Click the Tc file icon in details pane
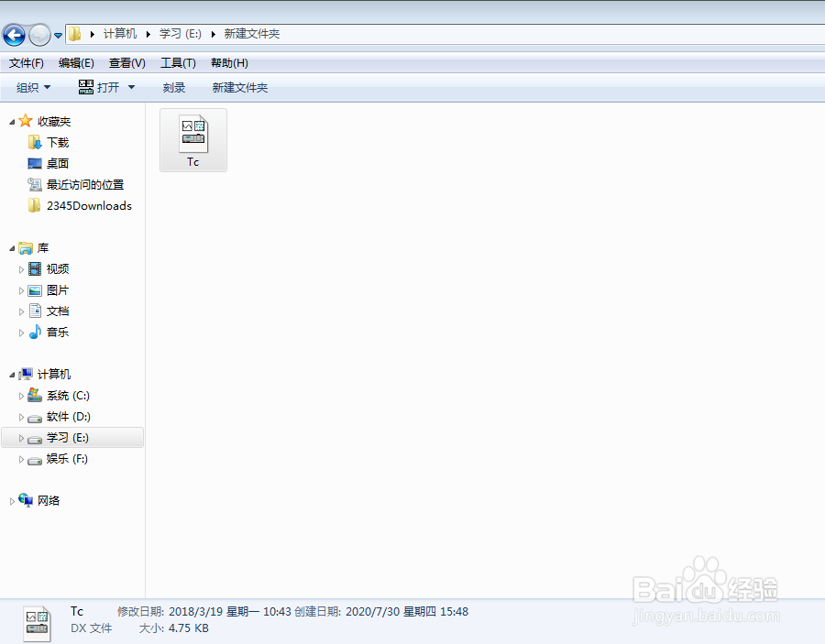Viewport: 825px width, 644px height. click(x=38, y=624)
